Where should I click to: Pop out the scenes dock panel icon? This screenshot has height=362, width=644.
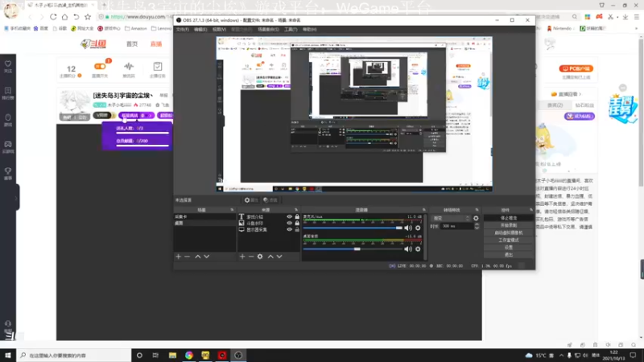pos(232,210)
